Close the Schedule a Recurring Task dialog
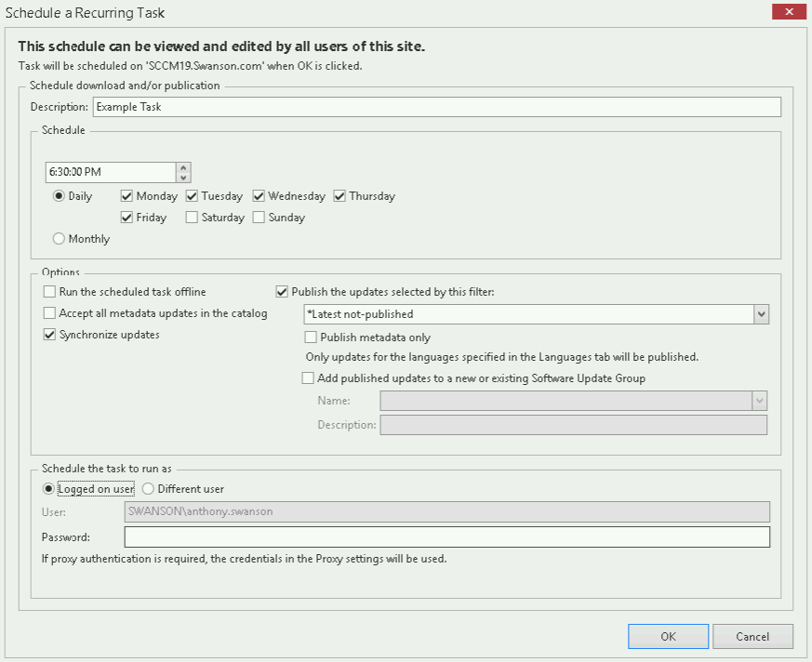The image size is (812, 662). [789, 11]
